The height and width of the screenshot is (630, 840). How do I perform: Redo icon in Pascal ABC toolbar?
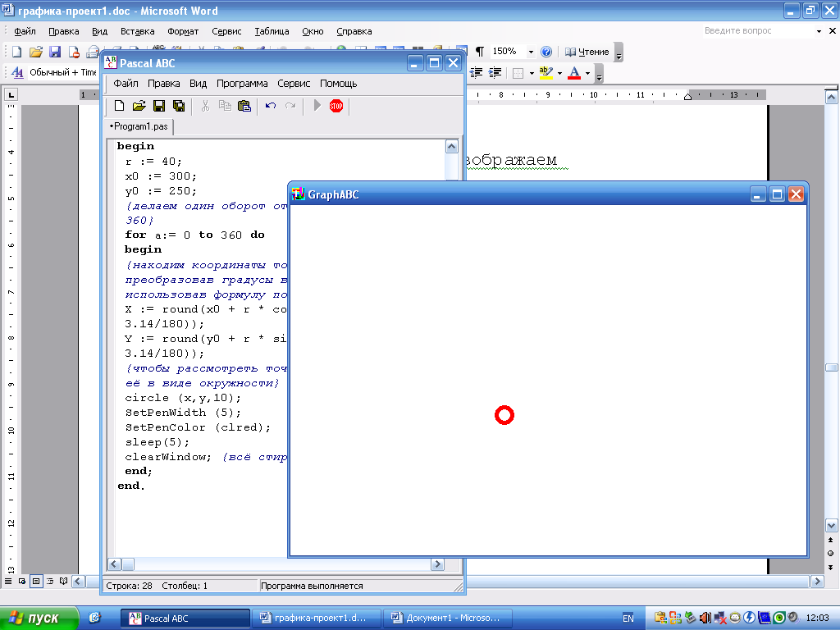click(x=290, y=106)
